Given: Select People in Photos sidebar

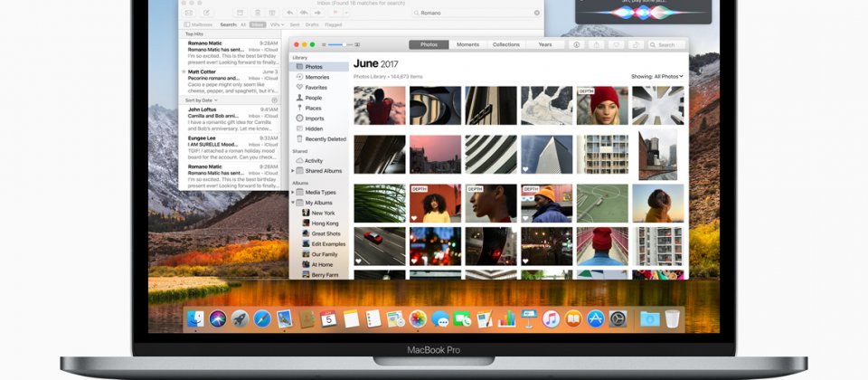Looking at the screenshot, I should [314, 98].
